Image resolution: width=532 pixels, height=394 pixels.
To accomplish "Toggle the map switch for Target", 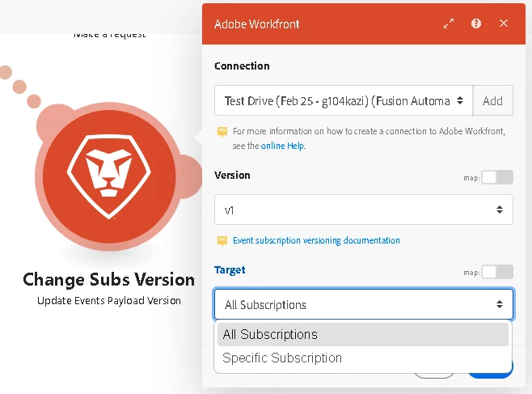I will point(497,272).
